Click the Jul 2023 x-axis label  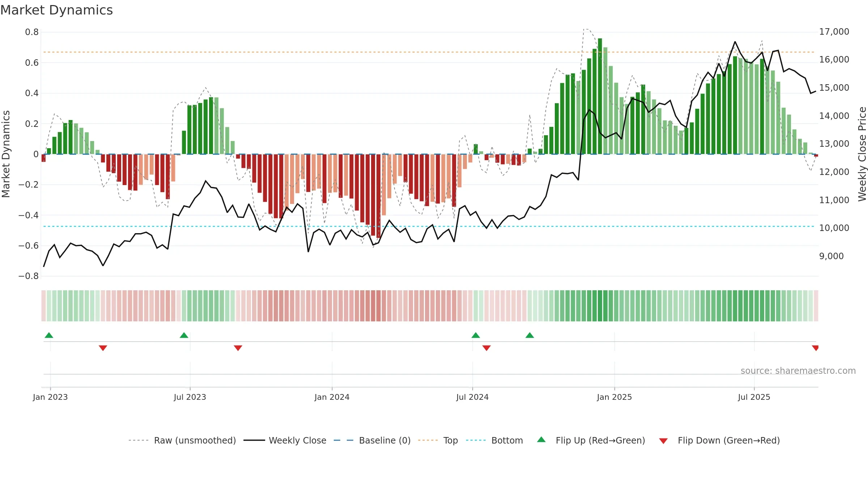tap(190, 397)
